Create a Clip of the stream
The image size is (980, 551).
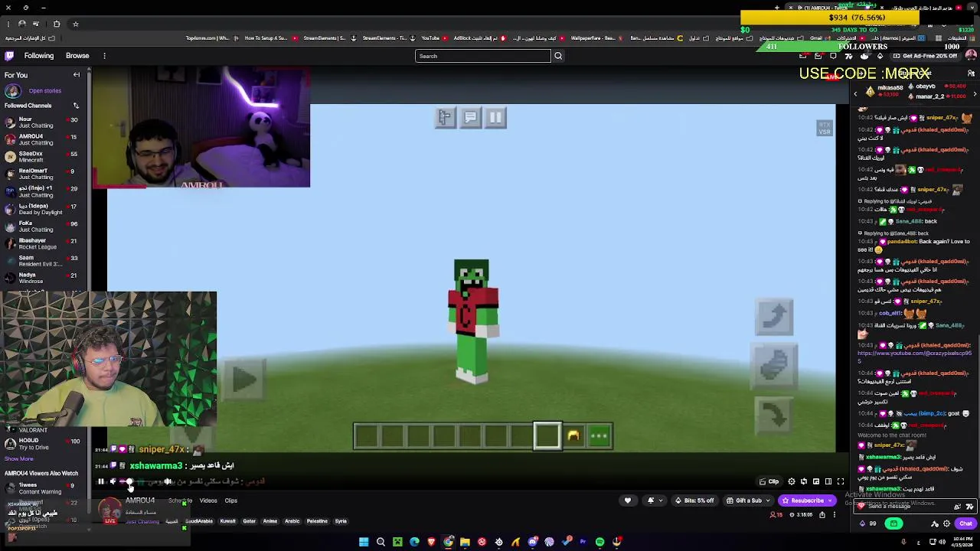click(x=769, y=481)
